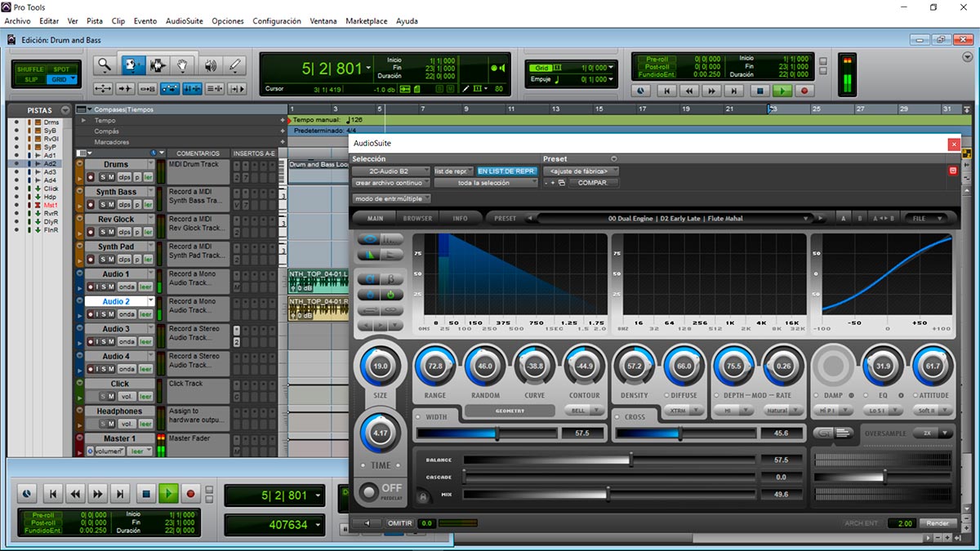The height and width of the screenshot is (551, 980).
Task: Click the Tab to Transients button
Action: pos(124,88)
